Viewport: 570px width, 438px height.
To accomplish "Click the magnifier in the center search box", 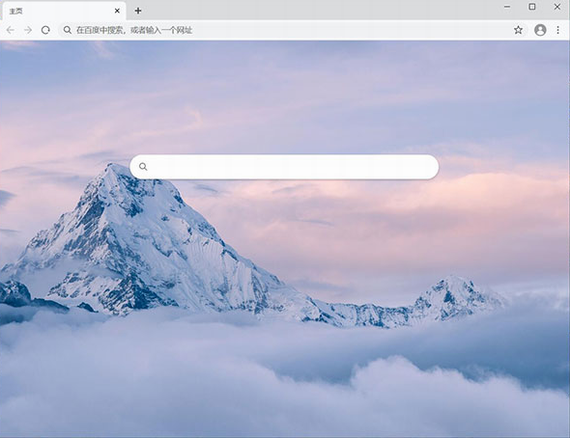I will pyautogui.click(x=143, y=166).
